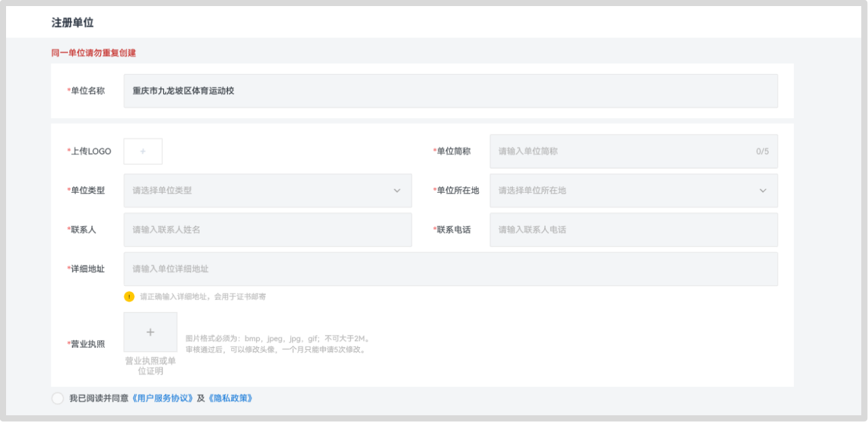The width and height of the screenshot is (868, 422).
Task: Select the 请输入联系人电话 input field
Action: (x=633, y=230)
